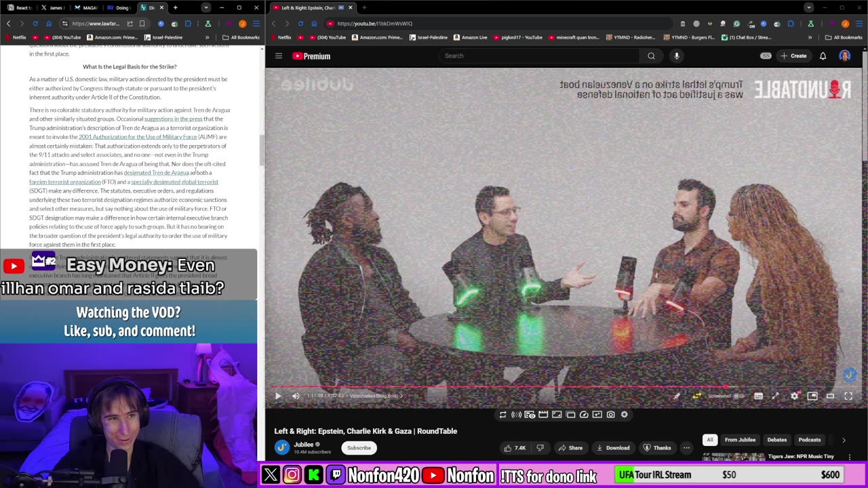Click the screenshot camera icon below video
This screenshot has height=488, width=868.
[x=611, y=415]
